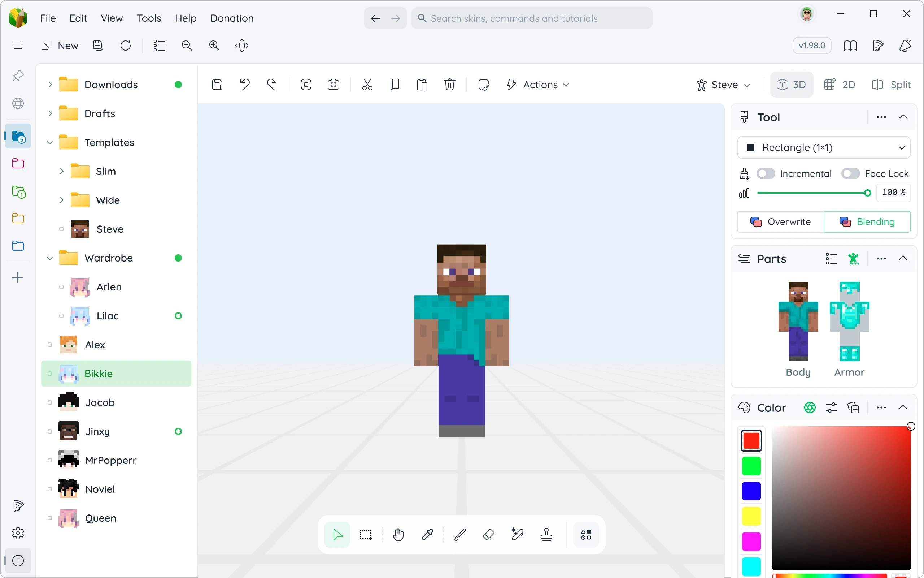Screen dimensions: 924x578
Task: Select the paintbrush tool in bottom toolbar
Action: [460, 534]
